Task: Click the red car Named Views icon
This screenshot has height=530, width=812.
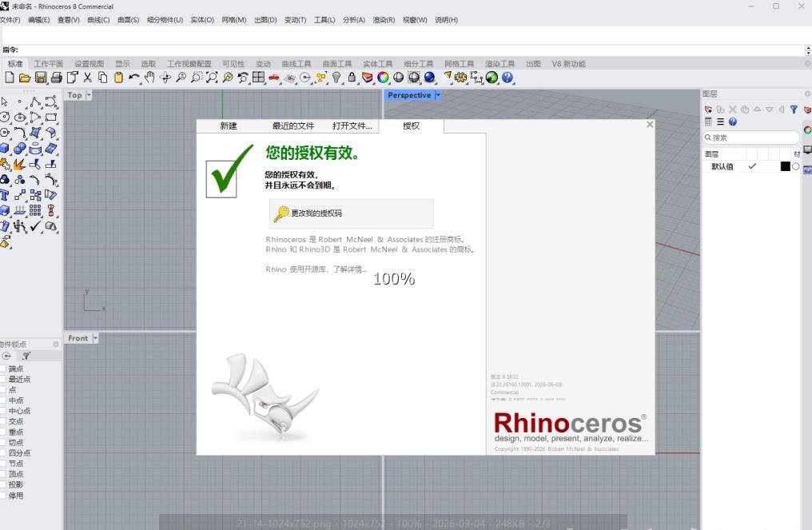Action: pyautogui.click(x=274, y=78)
